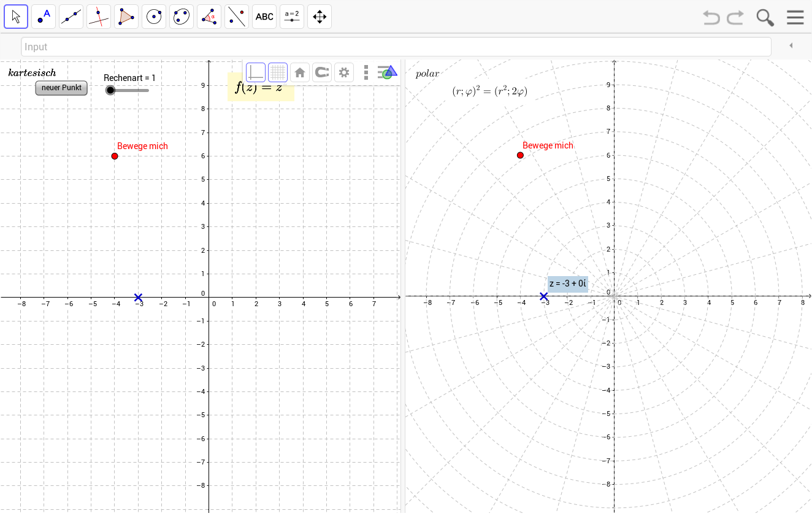This screenshot has width=812, height=516.
Task: Select the Angle tool
Action: [209, 17]
